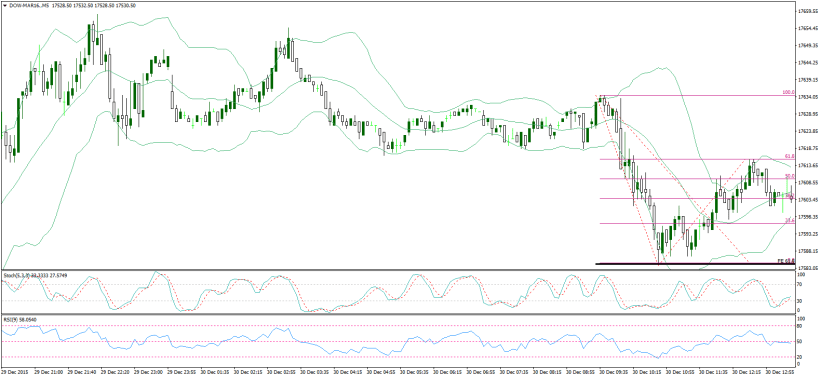Click the 29 Dec 21:00 time label
The width and height of the screenshot is (820, 378).
point(49,373)
